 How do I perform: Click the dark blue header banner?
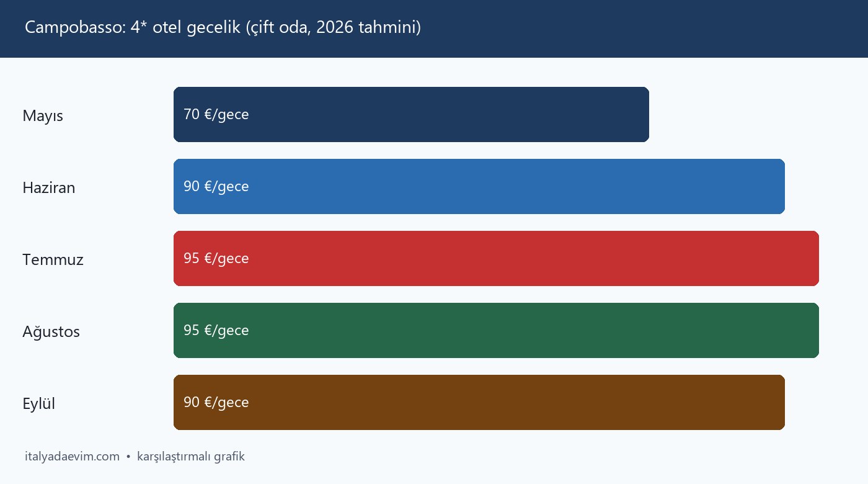(434, 29)
